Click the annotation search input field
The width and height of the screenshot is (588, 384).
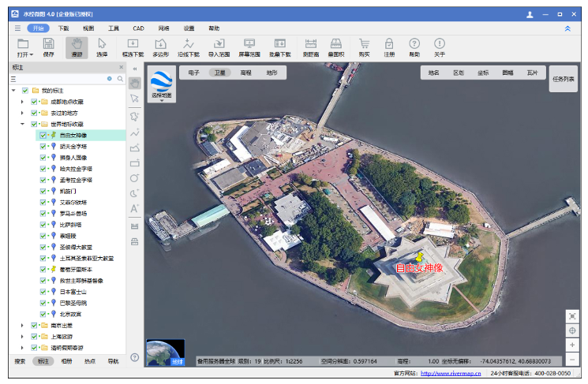(63, 79)
